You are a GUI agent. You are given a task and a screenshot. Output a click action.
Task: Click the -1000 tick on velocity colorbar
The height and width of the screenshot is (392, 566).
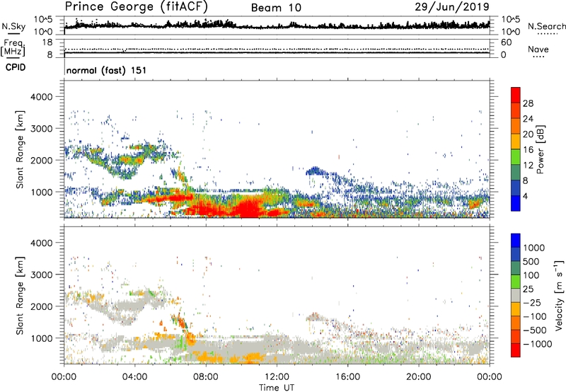(538, 344)
